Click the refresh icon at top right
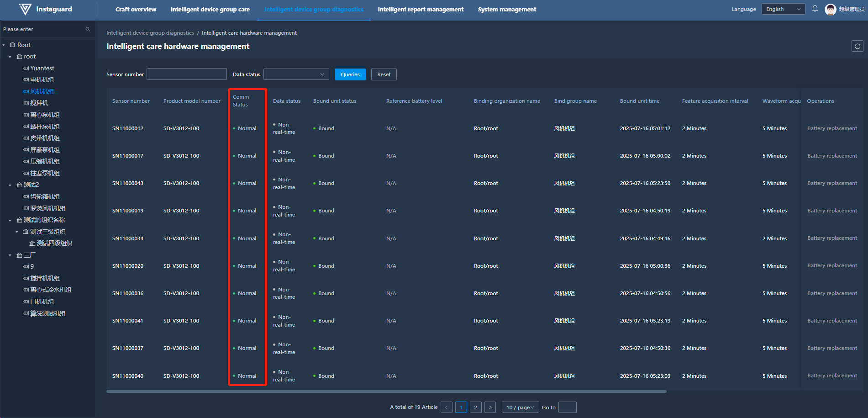The width and height of the screenshot is (868, 418). tap(857, 46)
